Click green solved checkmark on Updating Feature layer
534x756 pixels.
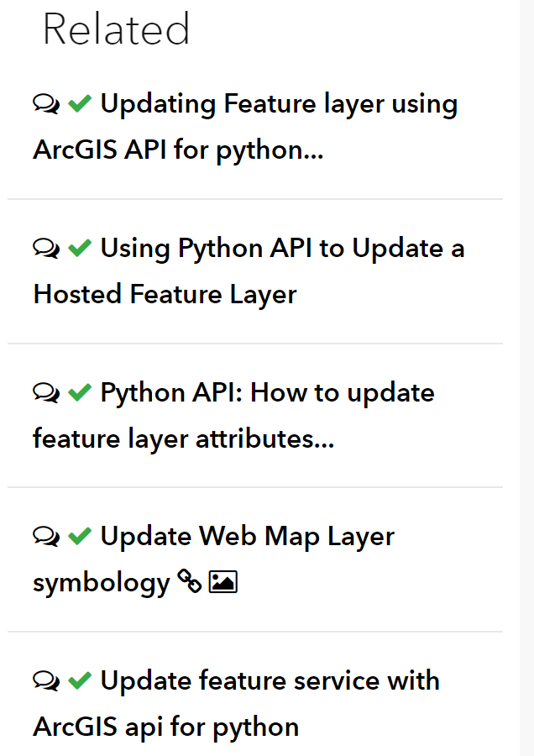click(80, 104)
